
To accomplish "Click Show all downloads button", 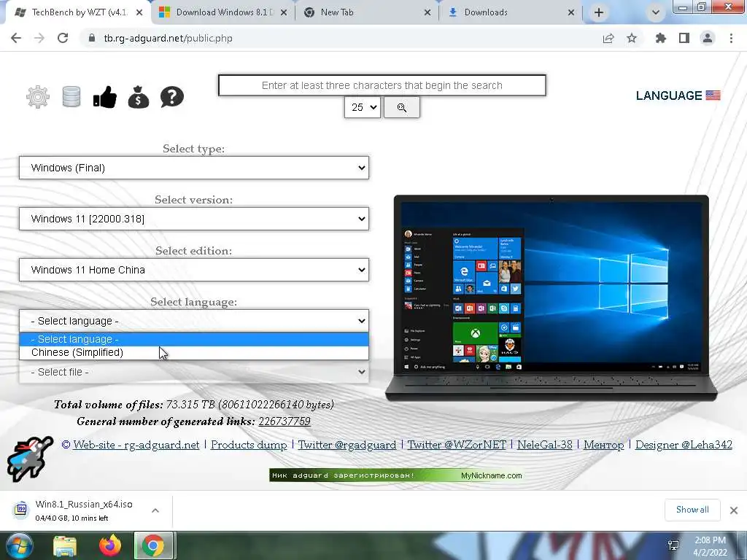I will [x=692, y=510].
